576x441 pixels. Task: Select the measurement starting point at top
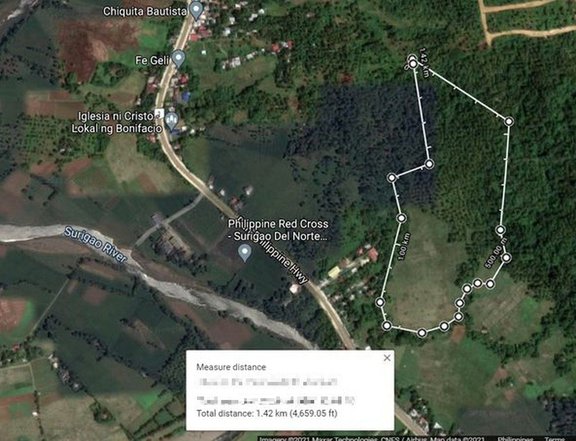[x=413, y=63]
